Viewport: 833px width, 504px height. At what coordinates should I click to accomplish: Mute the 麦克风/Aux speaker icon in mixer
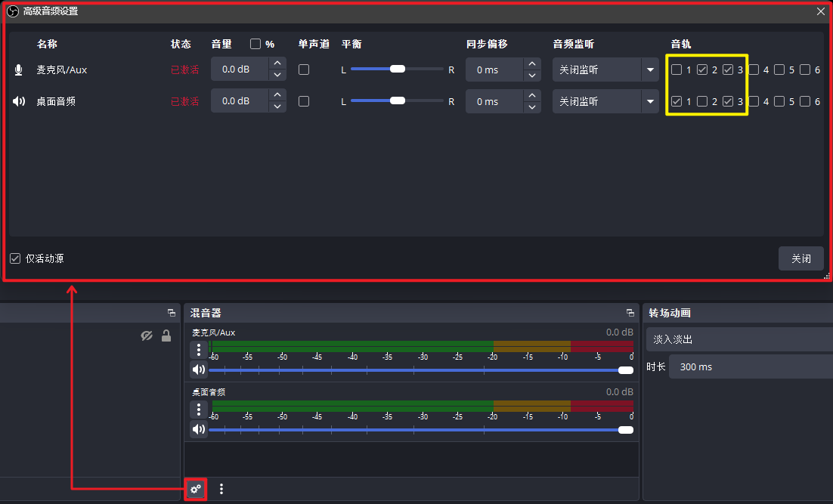(x=199, y=369)
